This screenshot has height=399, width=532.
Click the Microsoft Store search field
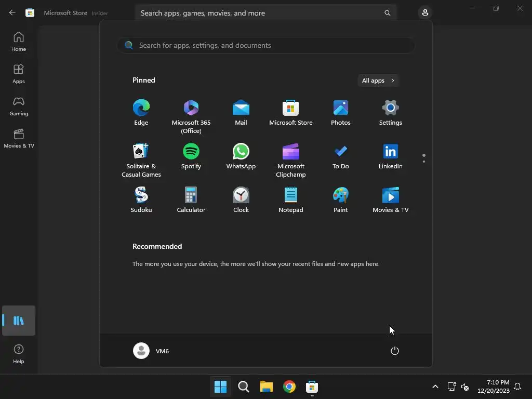pos(265,13)
